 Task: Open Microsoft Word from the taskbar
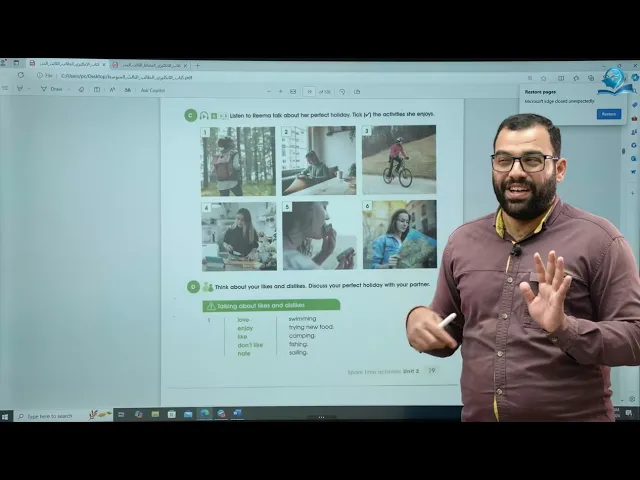(x=237, y=413)
